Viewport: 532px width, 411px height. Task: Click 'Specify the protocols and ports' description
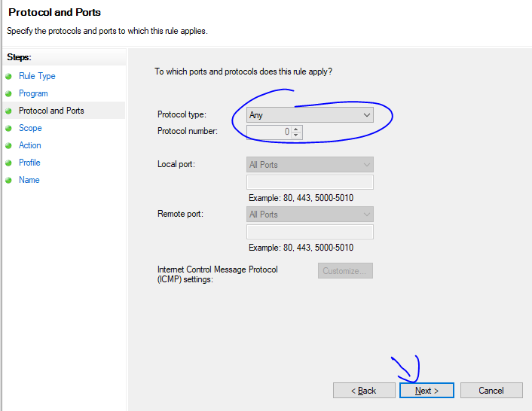pos(107,31)
